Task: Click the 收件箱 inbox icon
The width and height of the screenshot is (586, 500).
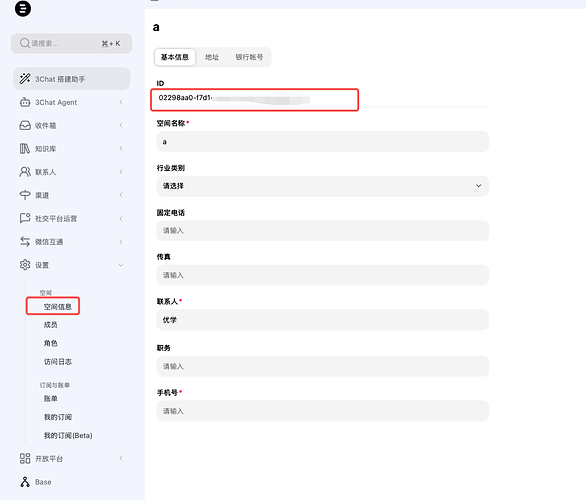Action: tap(25, 126)
